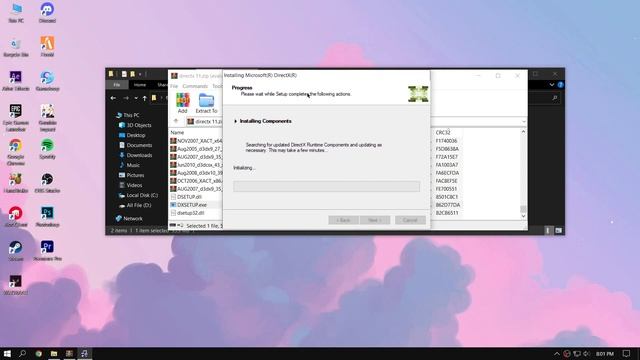Open taskbar search
This screenshot has height=360, width=640.
[22, 353]
